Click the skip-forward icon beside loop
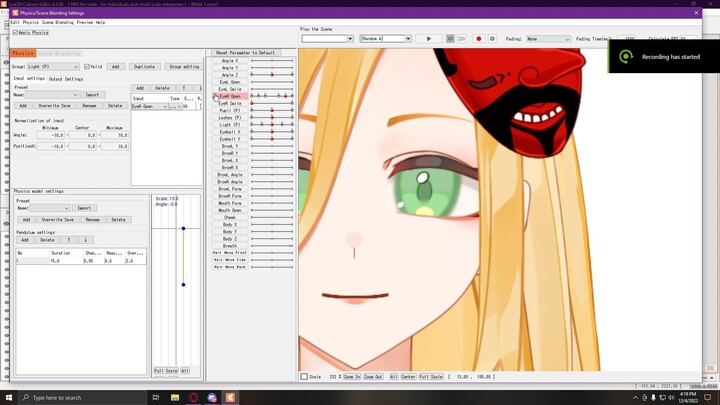The image size is (720, 405). 462,39
